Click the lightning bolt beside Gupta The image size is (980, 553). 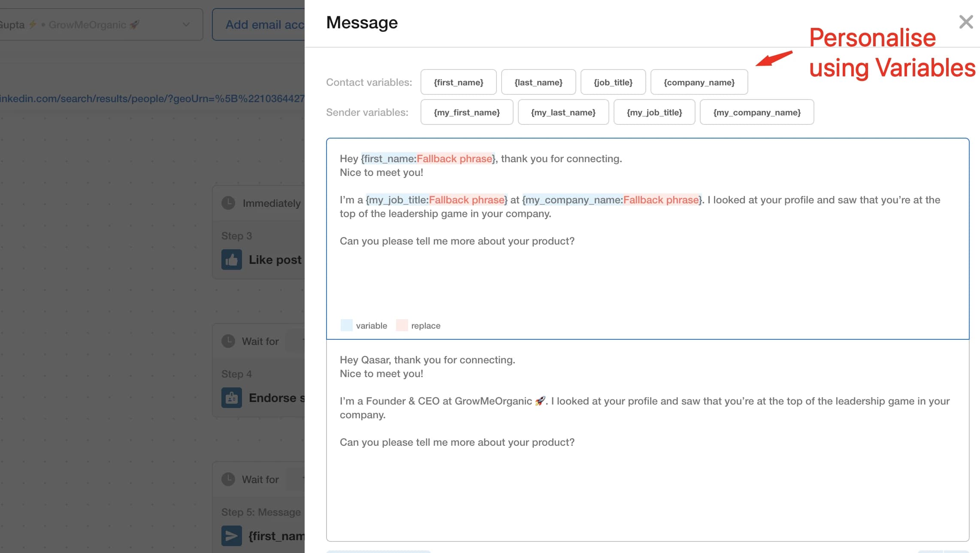click(x=33, y=24)
